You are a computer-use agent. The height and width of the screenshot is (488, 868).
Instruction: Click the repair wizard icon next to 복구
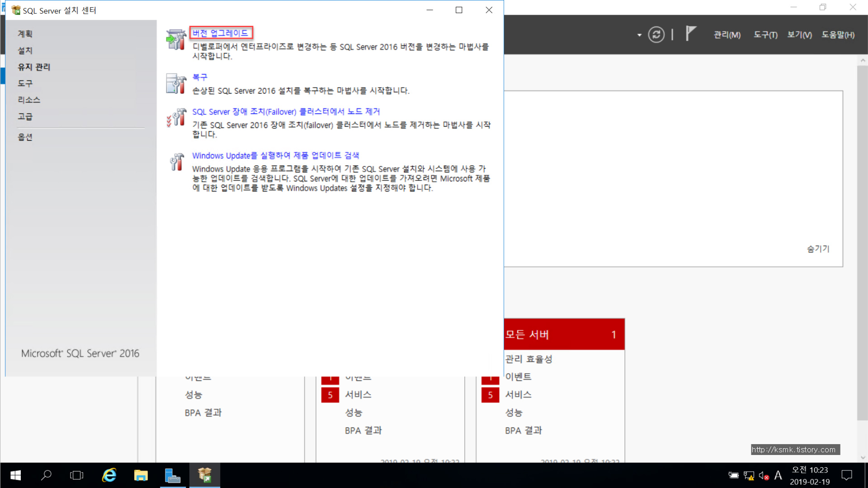point(176,84)
